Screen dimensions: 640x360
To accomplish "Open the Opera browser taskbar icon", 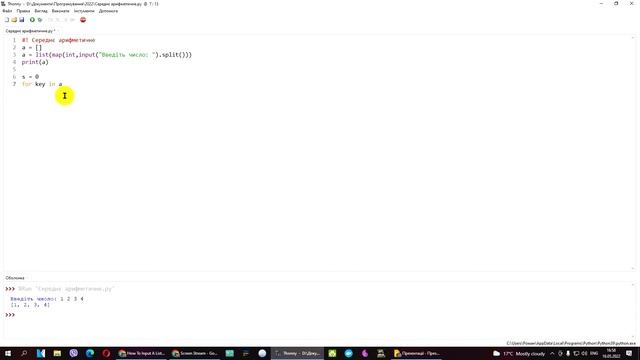I will point(106,353).
